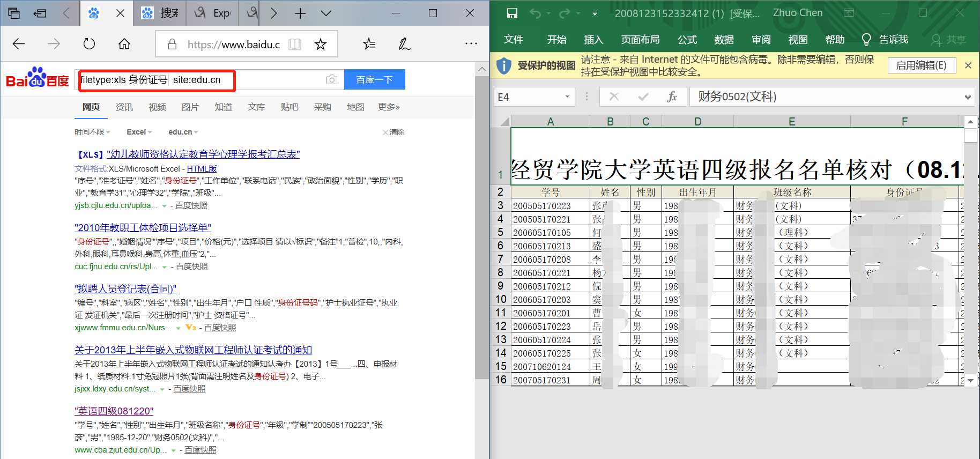Refresh the Baidu page

point(89,44)
